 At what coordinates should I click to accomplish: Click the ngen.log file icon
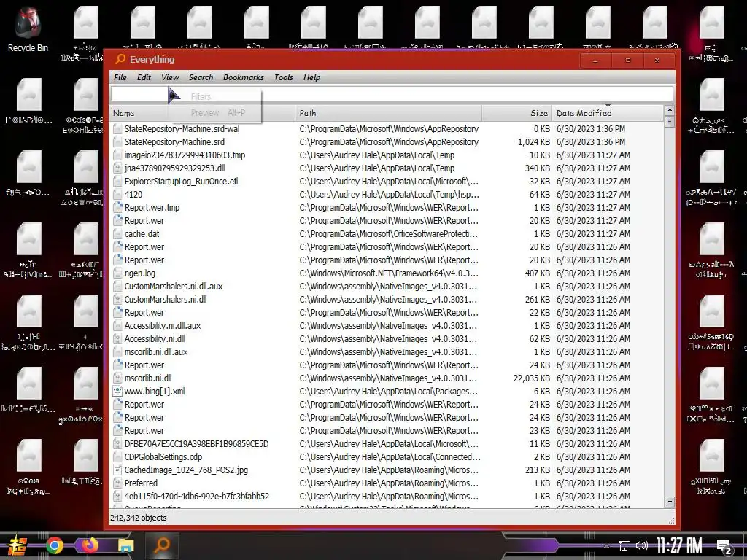pyautogui.click(x=117, y=273)
